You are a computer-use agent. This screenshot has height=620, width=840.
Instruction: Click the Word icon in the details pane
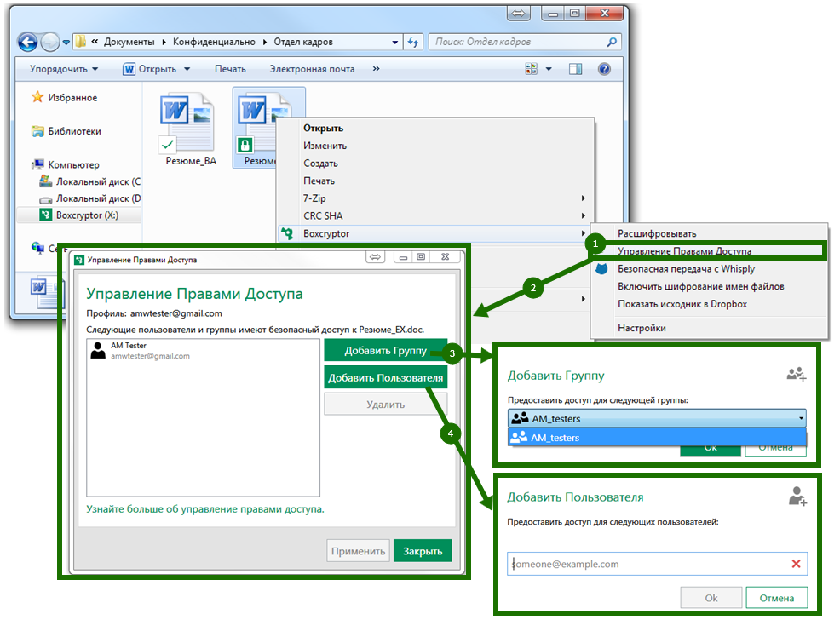tap(46, 291)
